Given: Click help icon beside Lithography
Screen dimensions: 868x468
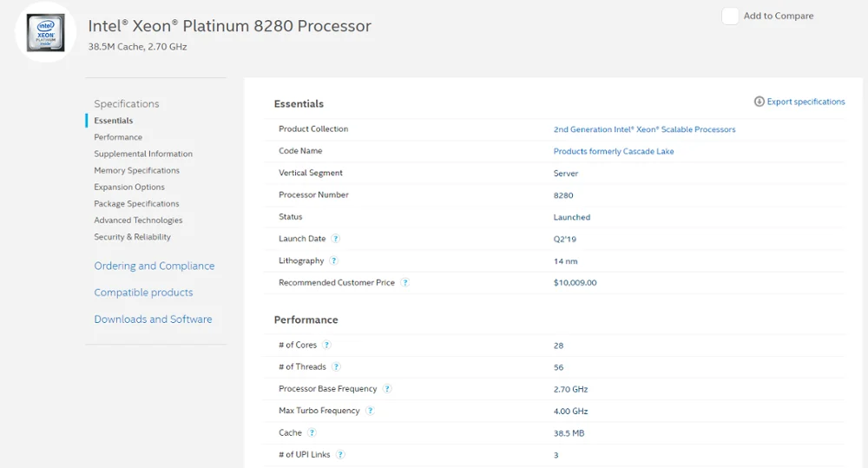Looking at the screenshot, I should click(333, 260).
